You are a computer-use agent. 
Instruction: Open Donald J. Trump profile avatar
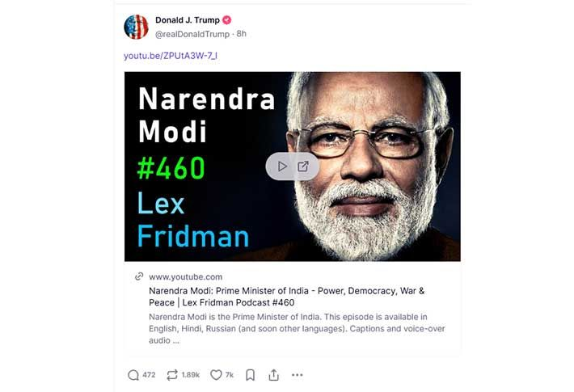click(136, 27)
